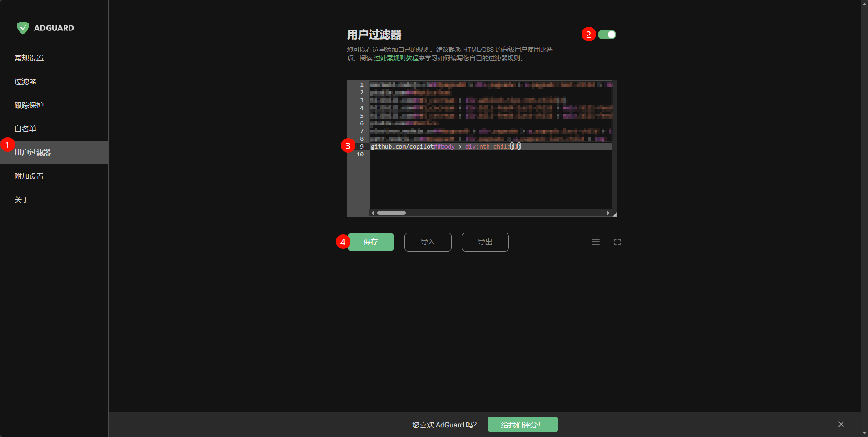Click the editor resize grip corner
Screen dimensions: 868x437
pos(615,214)
